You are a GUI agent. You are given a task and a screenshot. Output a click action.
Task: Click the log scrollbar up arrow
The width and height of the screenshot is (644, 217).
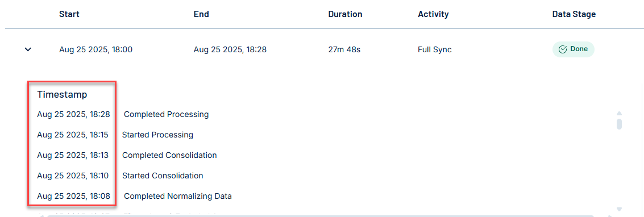[x=620, y=114]
